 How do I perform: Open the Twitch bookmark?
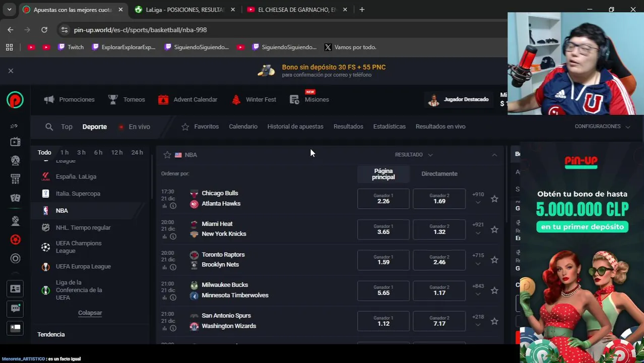(71, 47)
